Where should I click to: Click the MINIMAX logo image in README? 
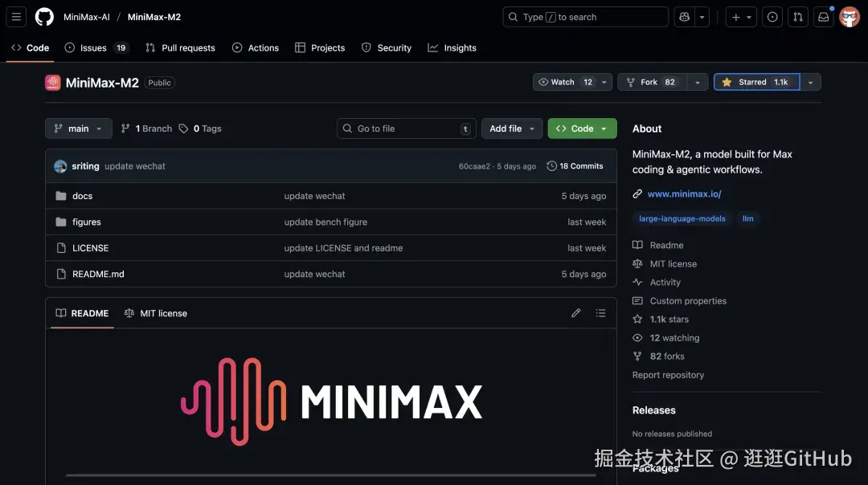click(331, 401)
